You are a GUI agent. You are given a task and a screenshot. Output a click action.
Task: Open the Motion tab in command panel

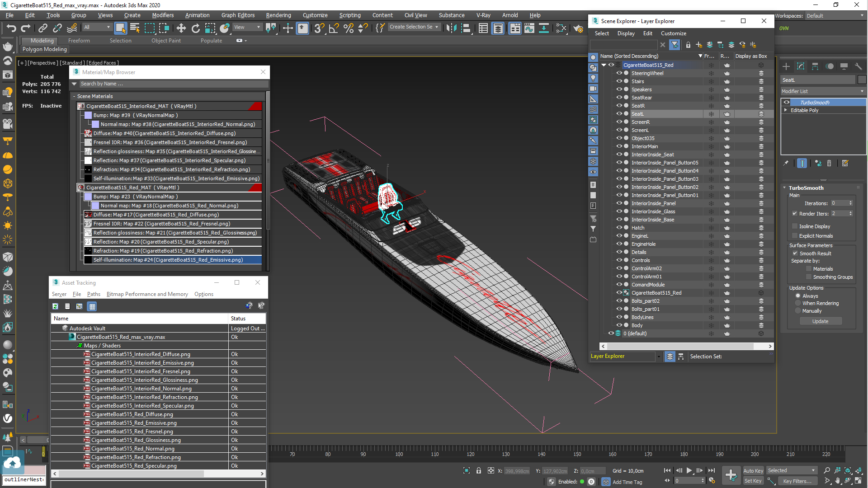830,66
